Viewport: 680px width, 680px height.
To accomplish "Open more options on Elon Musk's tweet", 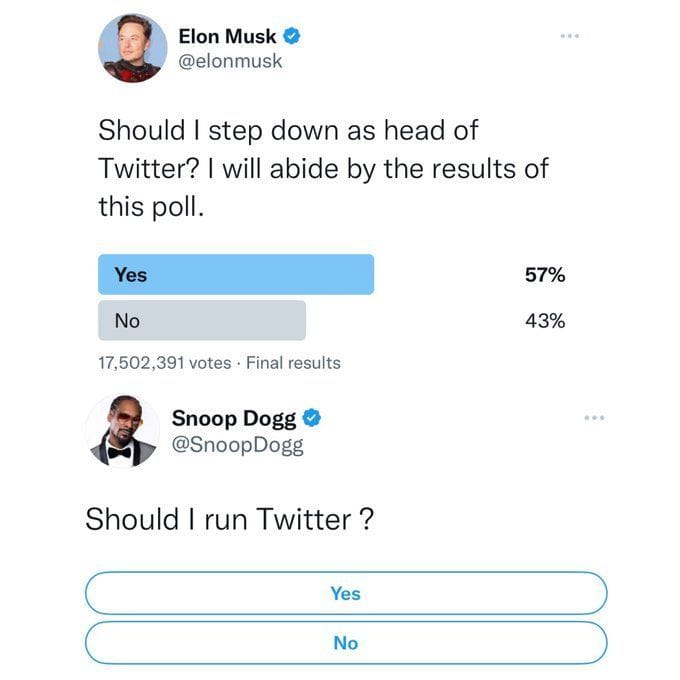I will click(569, 37).
